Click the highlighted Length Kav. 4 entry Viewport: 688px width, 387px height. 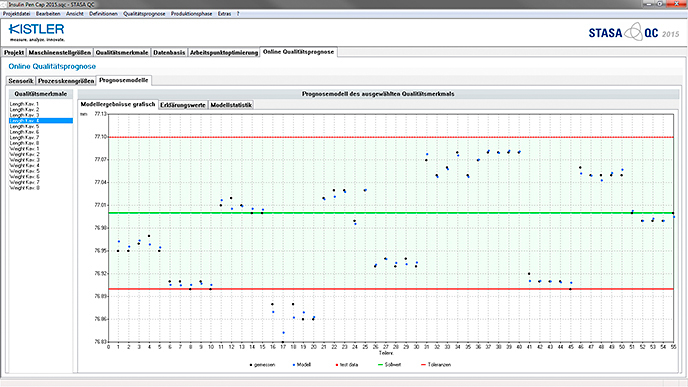coord(41,121)
